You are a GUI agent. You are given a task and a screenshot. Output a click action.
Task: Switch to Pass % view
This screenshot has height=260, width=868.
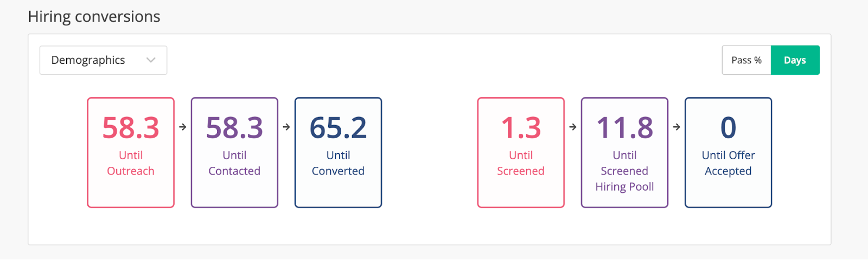(746, 60)
